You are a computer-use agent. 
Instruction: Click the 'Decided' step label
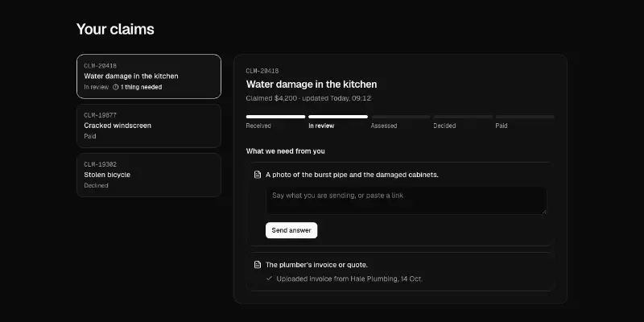pos(444,126)
